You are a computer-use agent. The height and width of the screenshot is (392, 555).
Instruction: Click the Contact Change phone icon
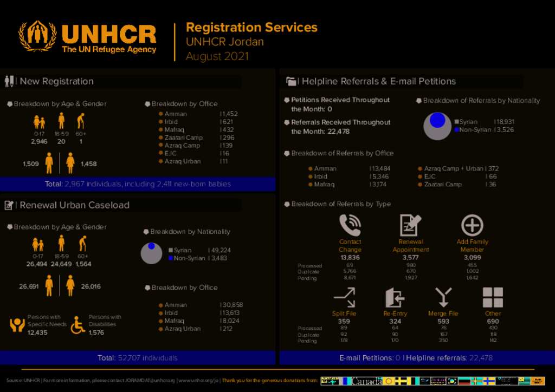coord(350,225)
